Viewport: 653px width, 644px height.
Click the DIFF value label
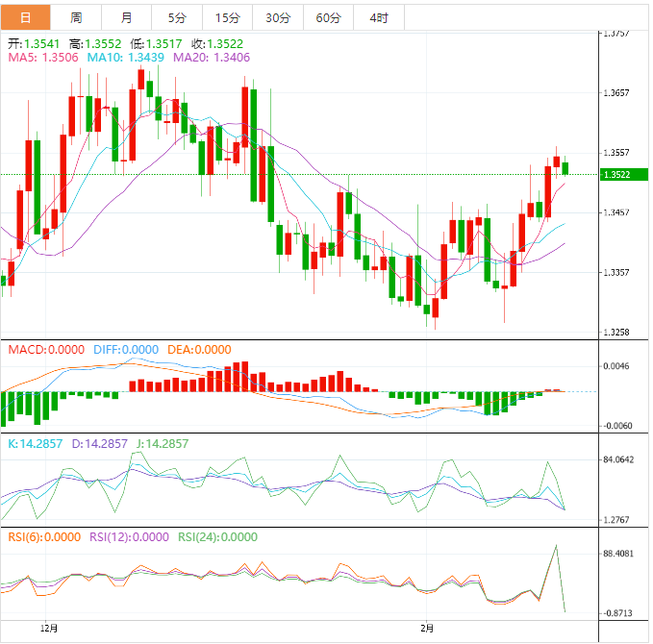[126, 350]
